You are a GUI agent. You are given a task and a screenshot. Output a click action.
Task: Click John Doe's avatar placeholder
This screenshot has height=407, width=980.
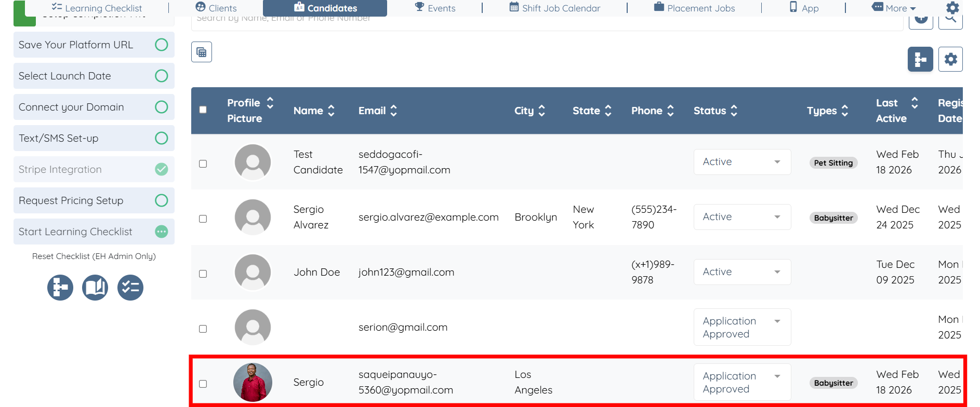(253, 272)
